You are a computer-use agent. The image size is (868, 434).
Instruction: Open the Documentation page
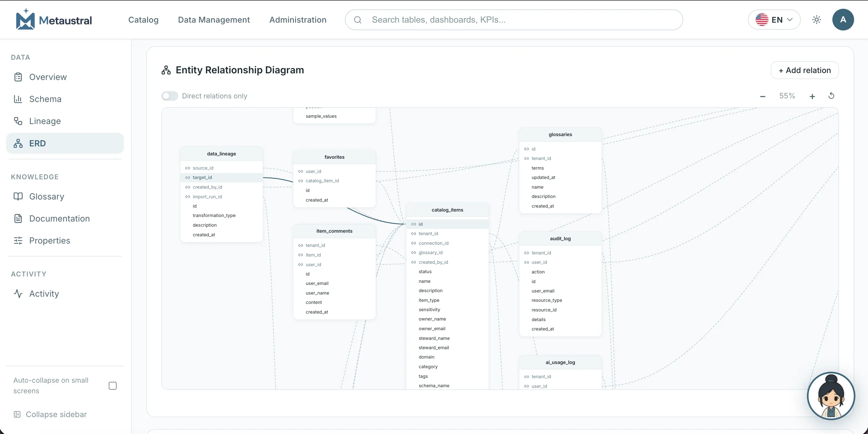tap(65, 219)
